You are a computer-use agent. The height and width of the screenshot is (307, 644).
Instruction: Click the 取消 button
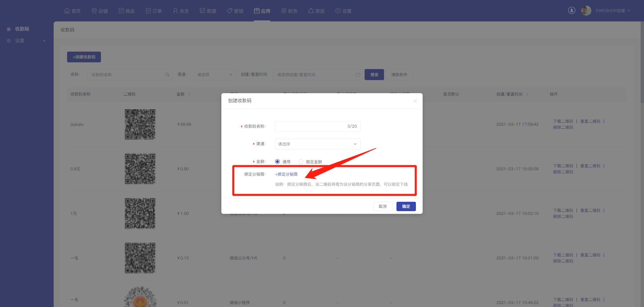382,206
